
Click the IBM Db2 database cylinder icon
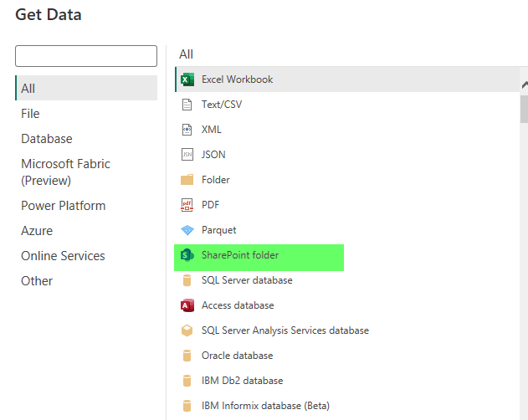pos(187,381)
